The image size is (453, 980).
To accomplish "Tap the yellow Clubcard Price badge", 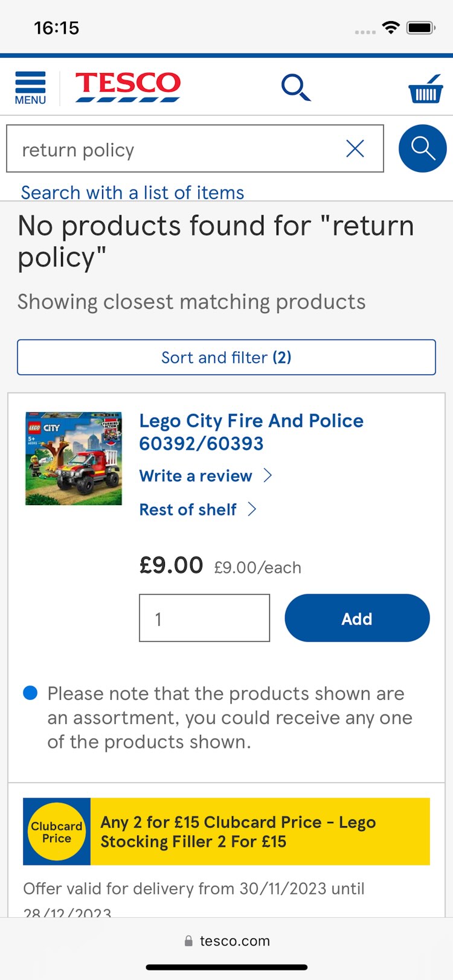I will [x=57, y=832].
